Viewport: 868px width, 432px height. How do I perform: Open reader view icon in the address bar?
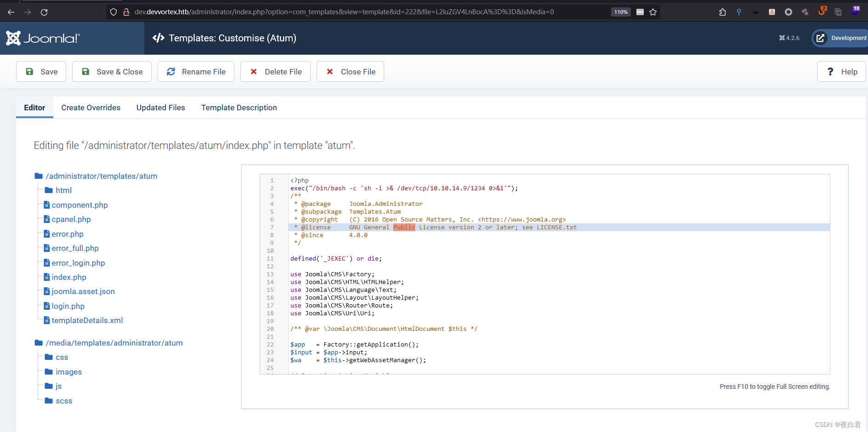pyautogui.click(x=640, y=12)
